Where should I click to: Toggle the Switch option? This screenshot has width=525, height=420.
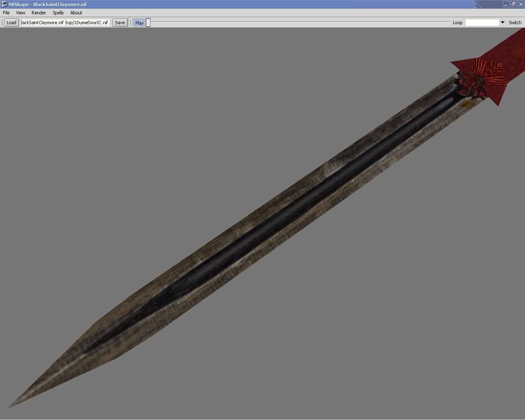pyautogui.click(x=515, y=23)
